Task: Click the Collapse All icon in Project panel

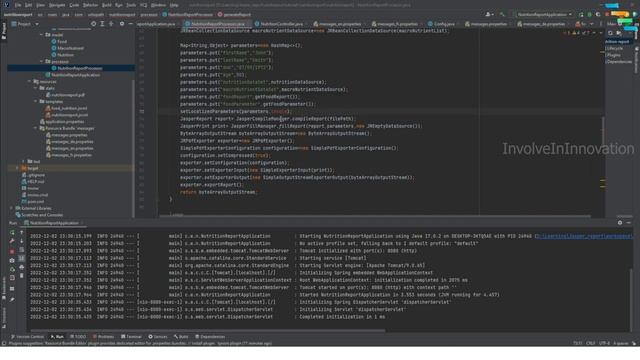Action: coord(111,24)
